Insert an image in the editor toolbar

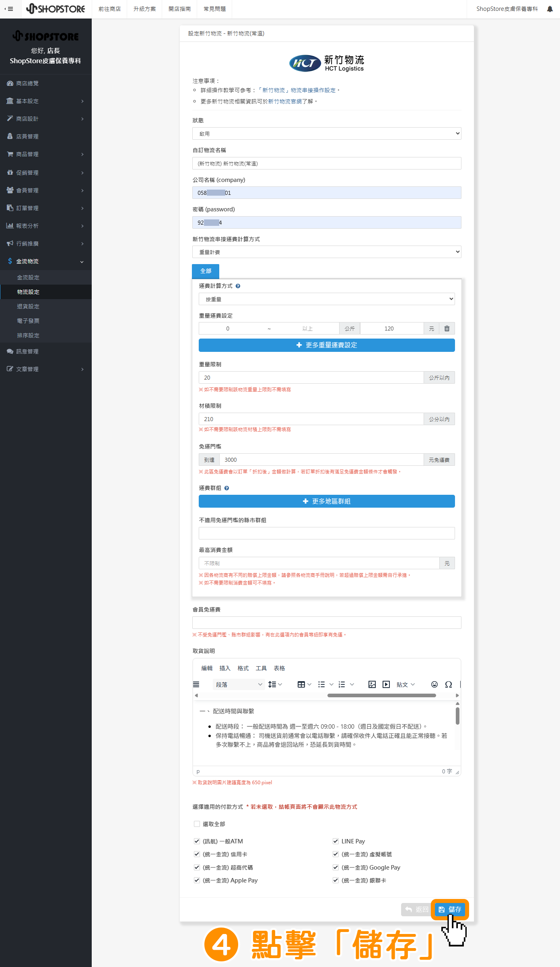tap(372, 684)
